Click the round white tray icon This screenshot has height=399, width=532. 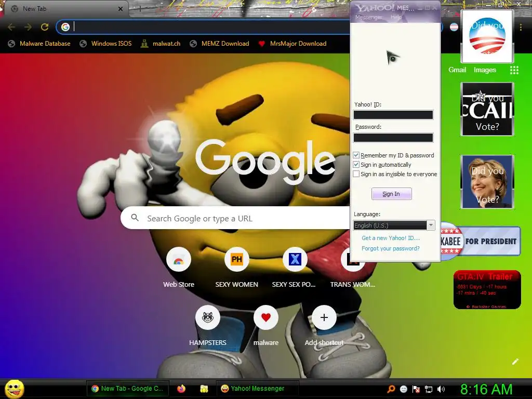coord(403,389)
